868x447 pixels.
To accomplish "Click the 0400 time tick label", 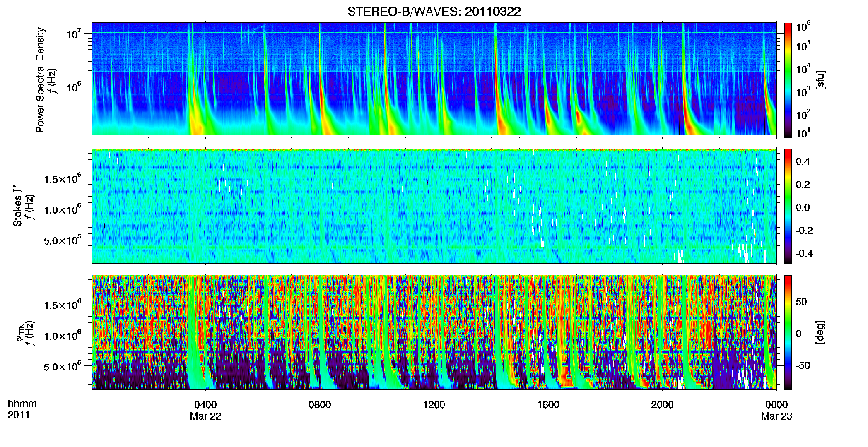I will (205, 404).
